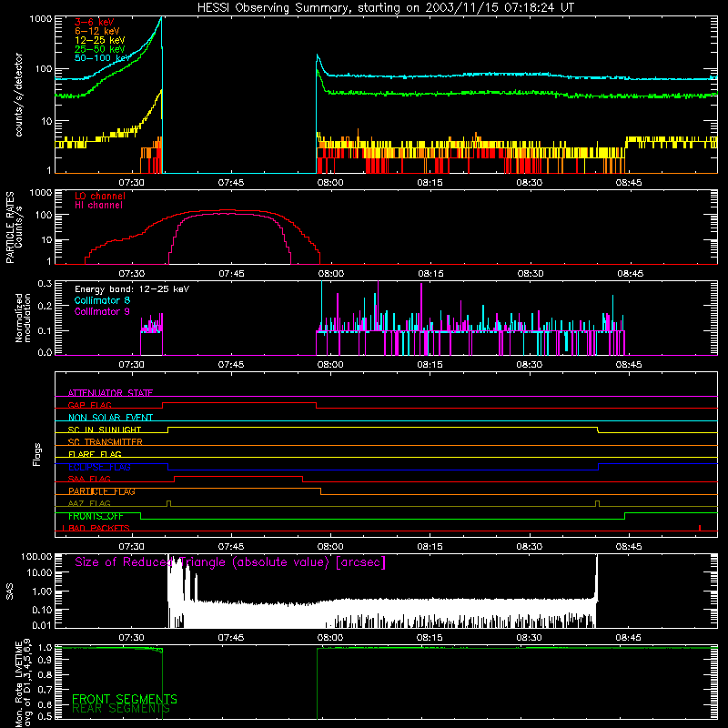This screenshot has width=728, height=728.
Task: Click the counts/s/detector axis label
Action: tap(19, 95)
